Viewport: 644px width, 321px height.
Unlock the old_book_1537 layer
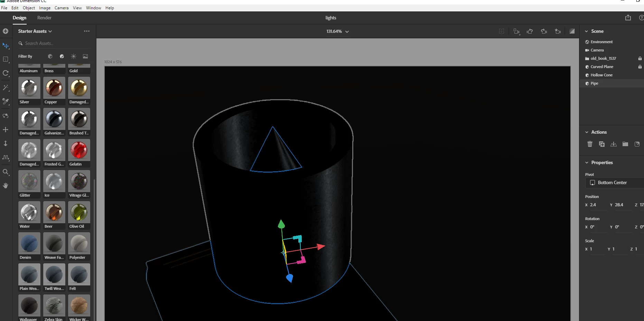[640, 58]
